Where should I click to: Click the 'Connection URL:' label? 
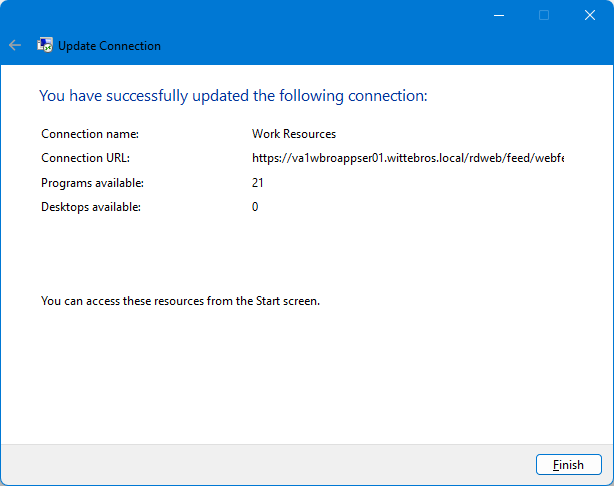pos(85,158)
